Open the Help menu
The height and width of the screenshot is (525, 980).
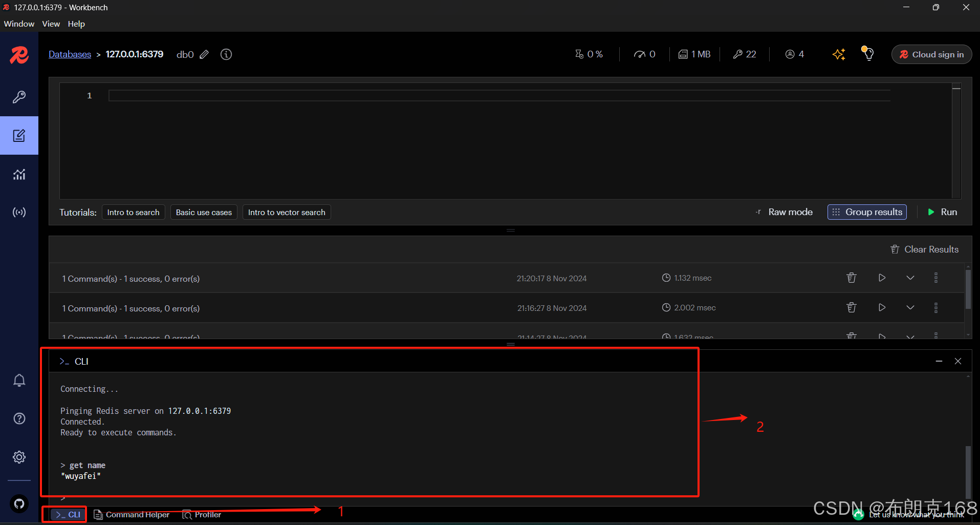point(76,24)
